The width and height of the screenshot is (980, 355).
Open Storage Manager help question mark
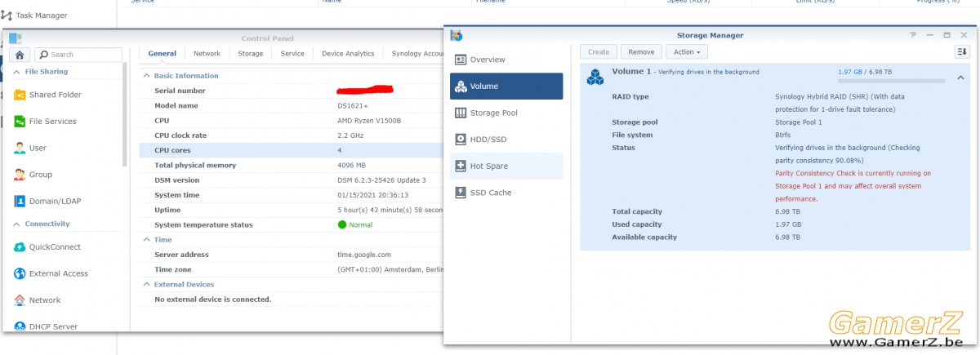click(913, 35)
